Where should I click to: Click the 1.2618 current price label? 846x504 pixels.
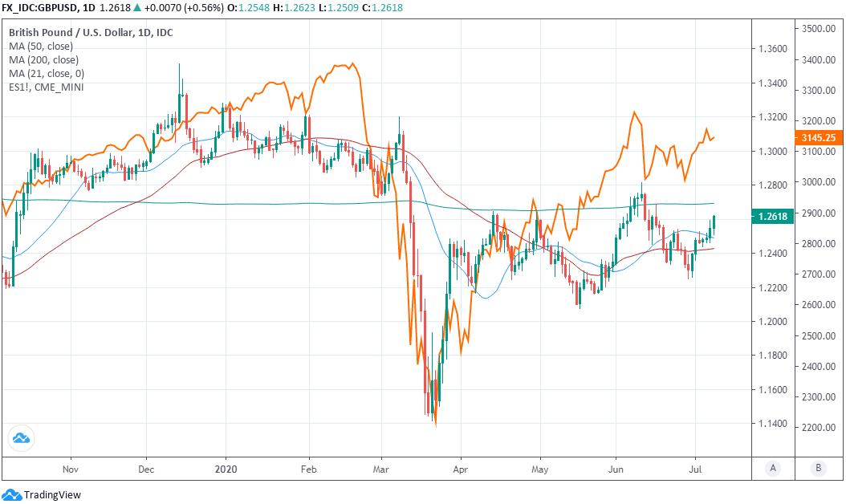771,216
